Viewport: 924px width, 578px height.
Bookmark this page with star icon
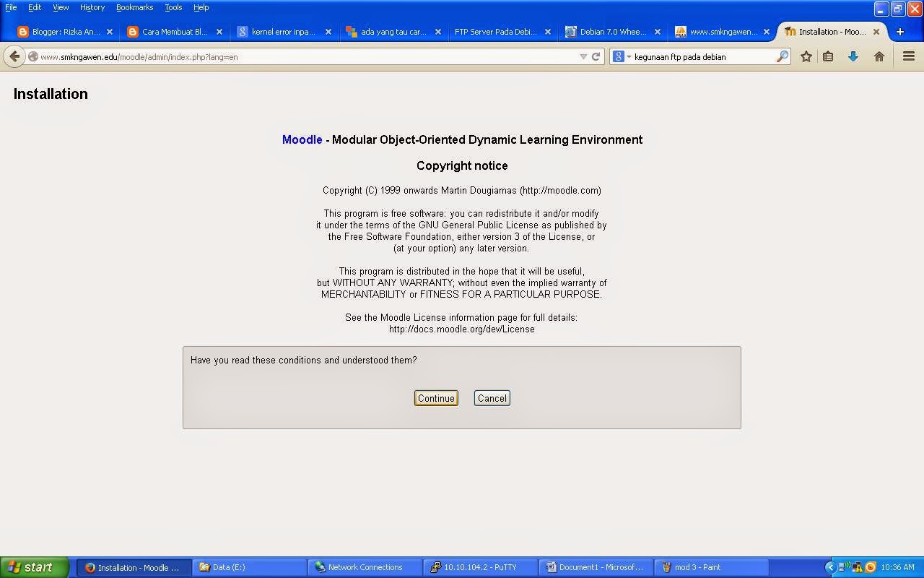coord(806,56)
